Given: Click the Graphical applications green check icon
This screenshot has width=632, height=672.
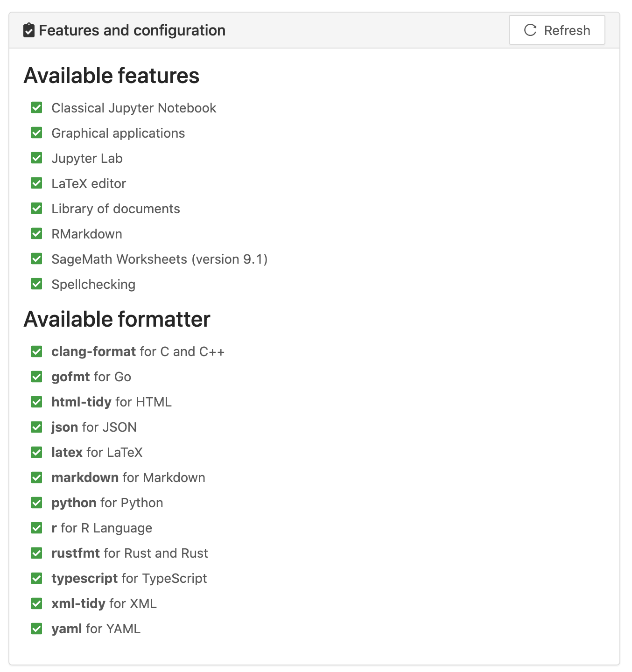Looking at the screenshot, I should point(36,133).
